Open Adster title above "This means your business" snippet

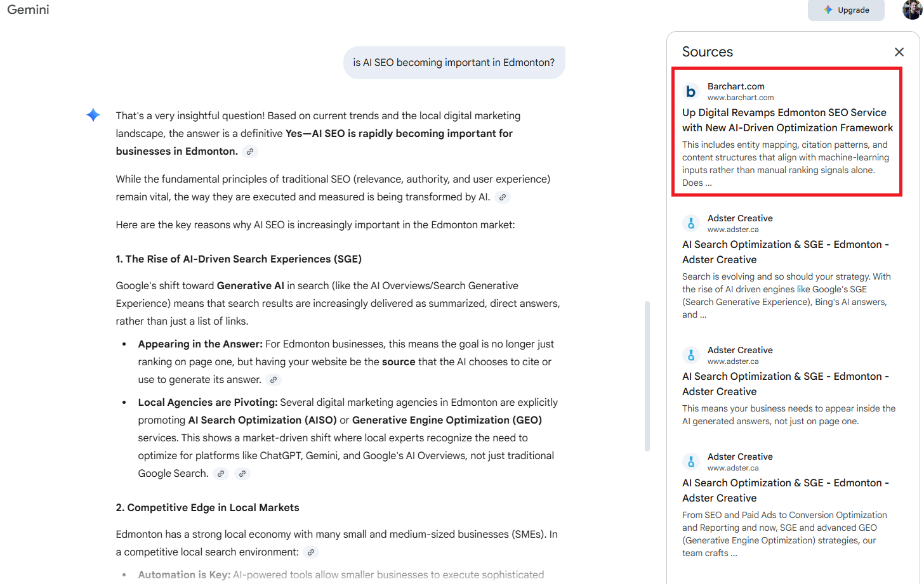(786, 384)
